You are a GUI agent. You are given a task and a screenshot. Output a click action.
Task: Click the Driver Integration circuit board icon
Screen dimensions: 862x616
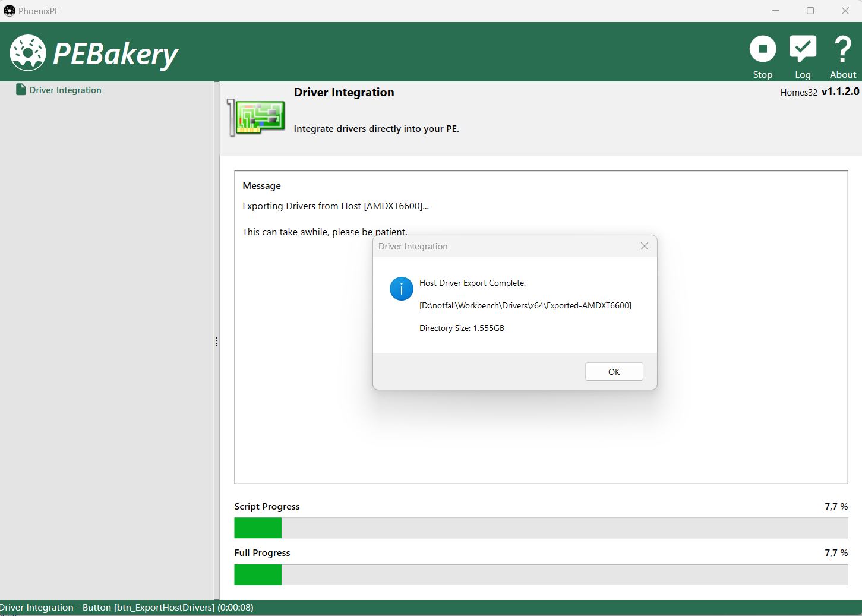[x=256, y=117]
